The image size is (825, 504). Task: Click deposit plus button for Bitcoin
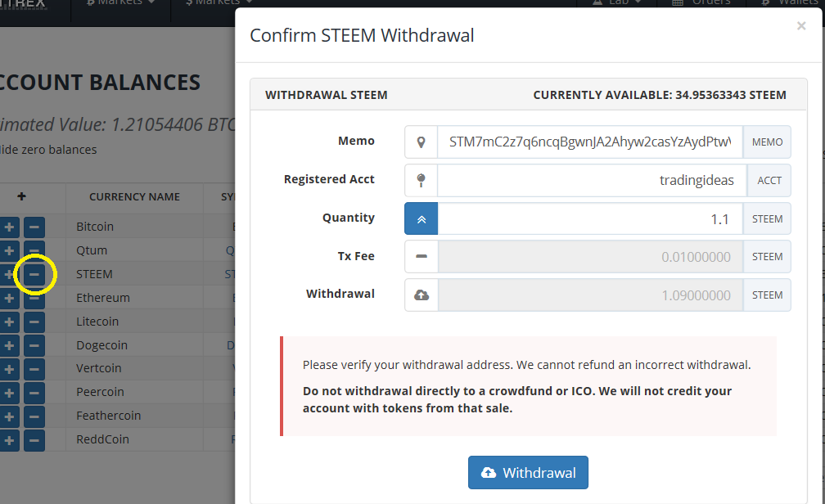(9, 227)
